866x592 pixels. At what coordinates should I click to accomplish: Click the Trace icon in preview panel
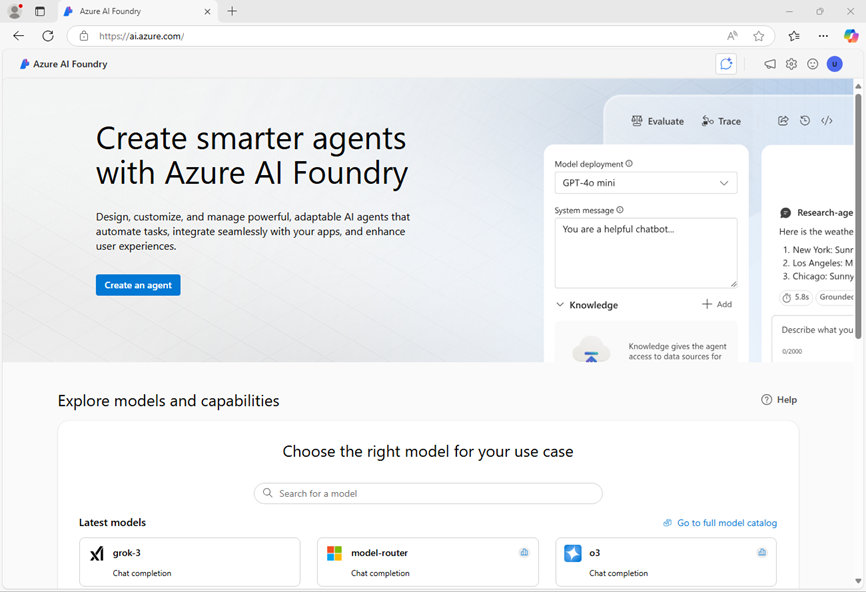pos(707,120)
